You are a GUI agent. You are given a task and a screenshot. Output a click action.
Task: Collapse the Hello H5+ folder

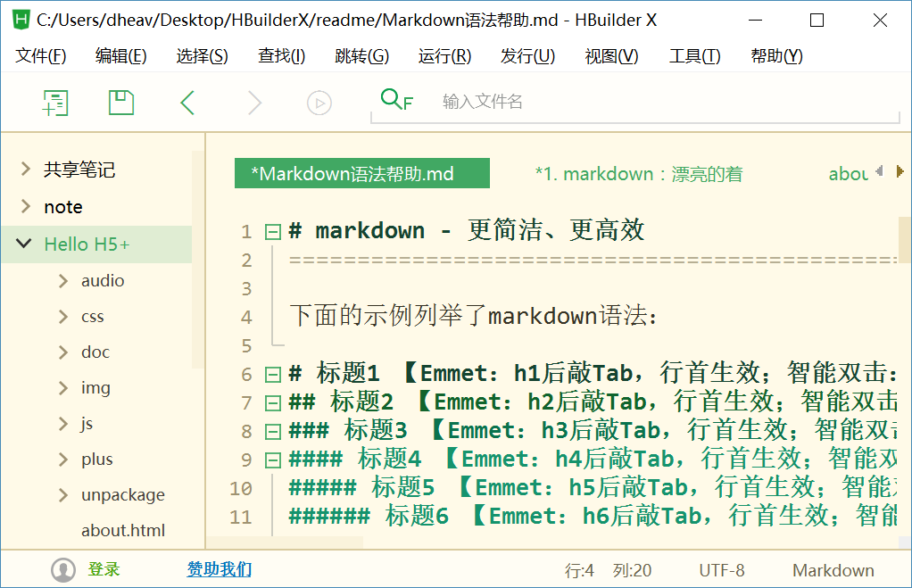pyautogui.click(x=23, y=244)
